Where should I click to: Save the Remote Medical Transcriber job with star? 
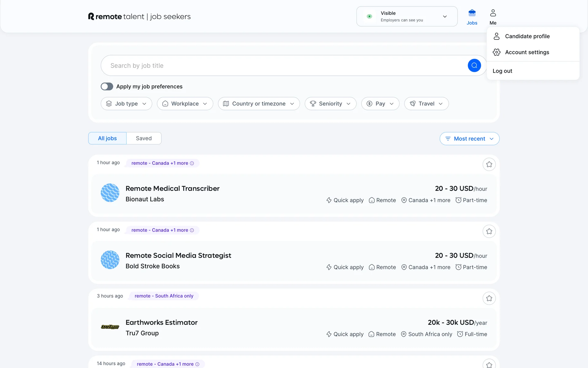[x=489, y=164]
